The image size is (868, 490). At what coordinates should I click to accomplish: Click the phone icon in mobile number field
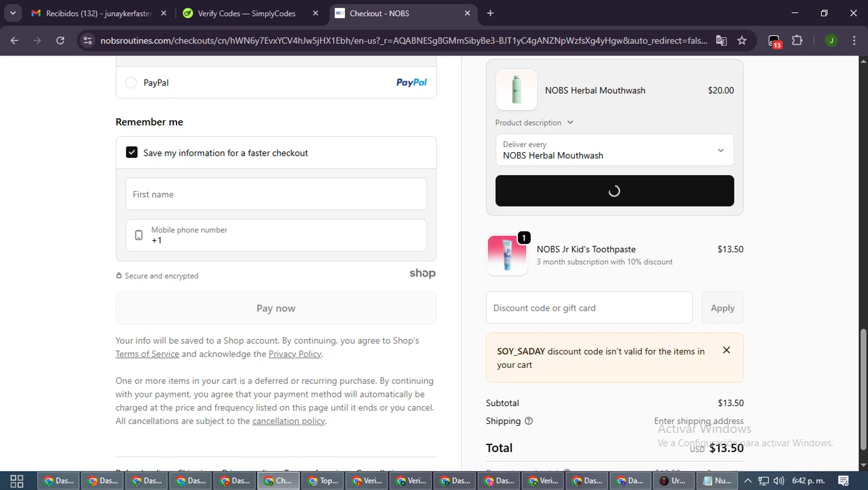point(139,235)
